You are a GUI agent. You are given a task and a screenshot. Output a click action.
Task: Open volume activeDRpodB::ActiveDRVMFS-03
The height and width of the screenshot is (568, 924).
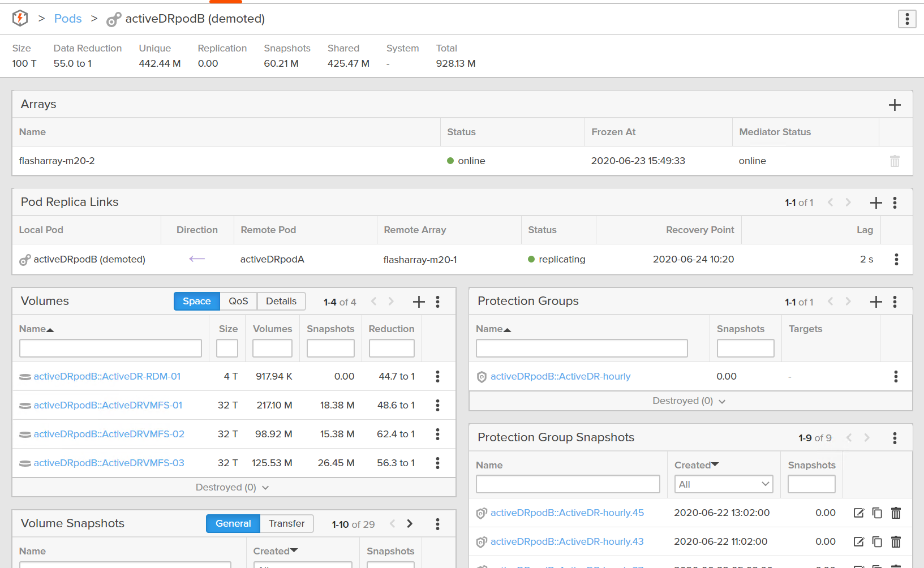click(109, 463)
